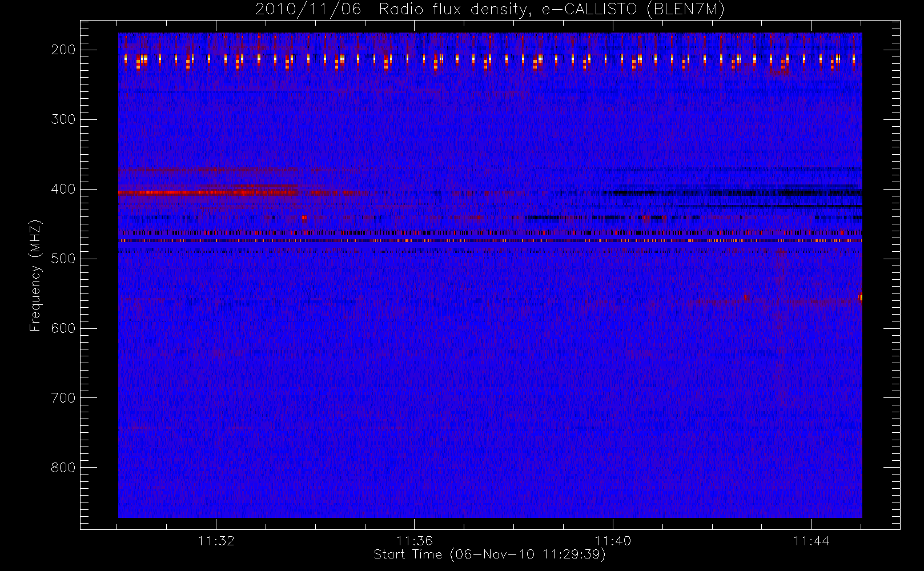The width and height of the screenshot is (924, 571).
Task: Click the 11:40 time tick label
Action: click(x=613, y=541)
